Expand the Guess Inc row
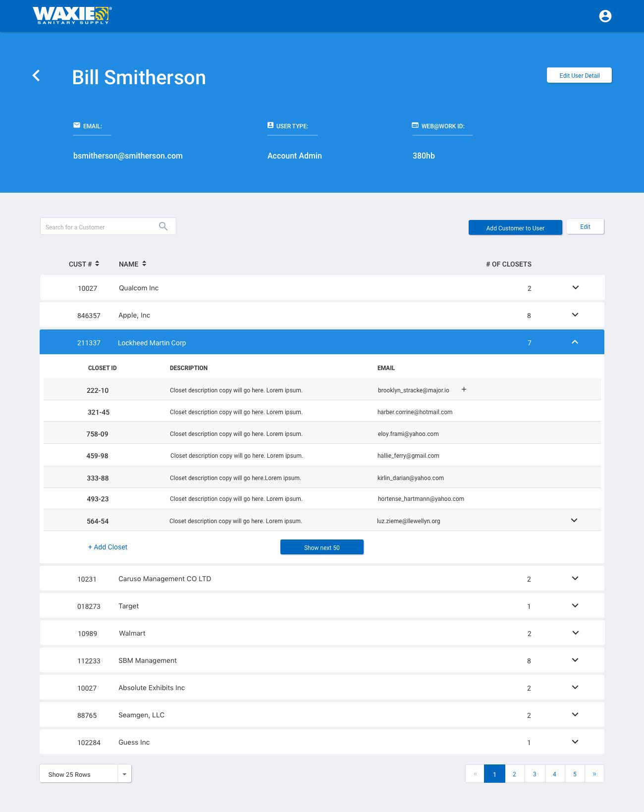Screen dimensions: 644x812 575,742
